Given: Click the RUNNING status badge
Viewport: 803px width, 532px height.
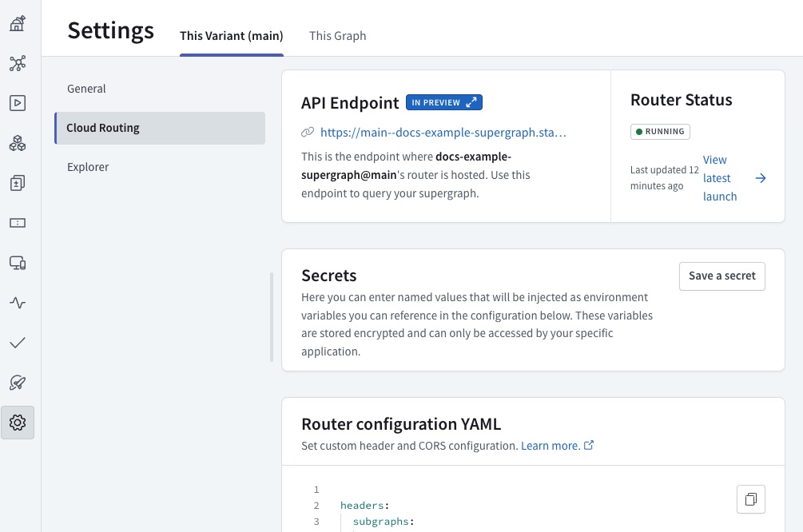Looking at the screenshot, I should (660, 132).
